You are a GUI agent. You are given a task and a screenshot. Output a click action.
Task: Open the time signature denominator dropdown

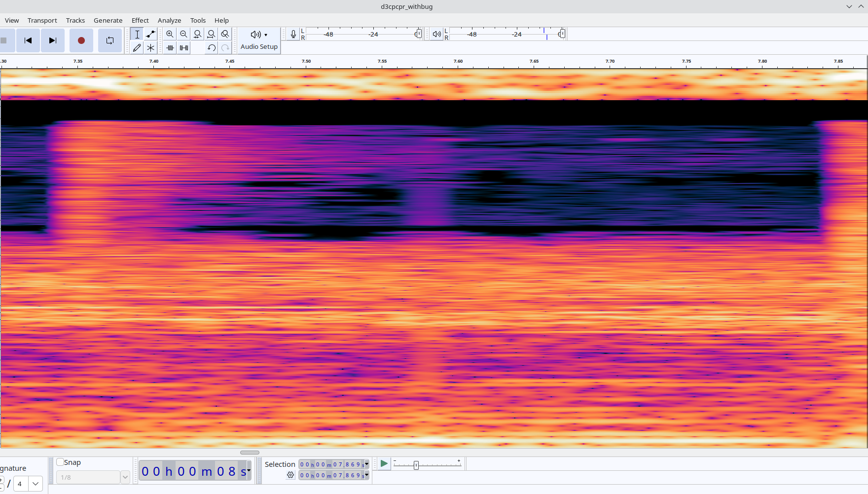(36, 484)
